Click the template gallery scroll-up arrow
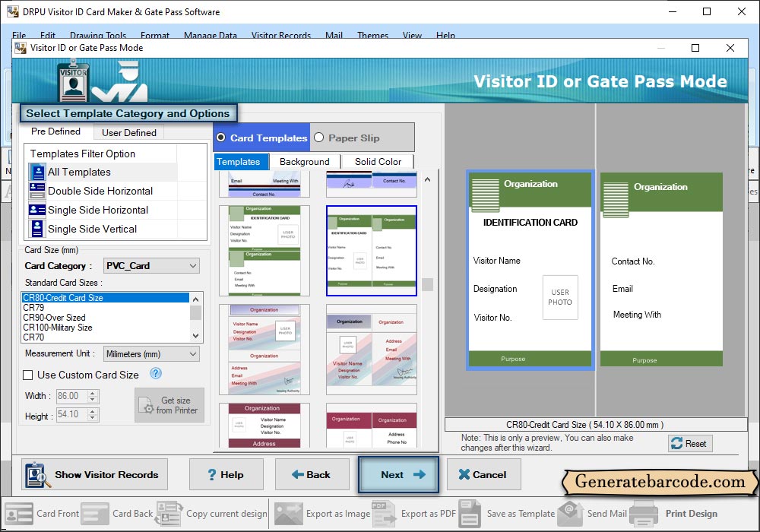Screen dimensions: 760x532 [427, 180]
